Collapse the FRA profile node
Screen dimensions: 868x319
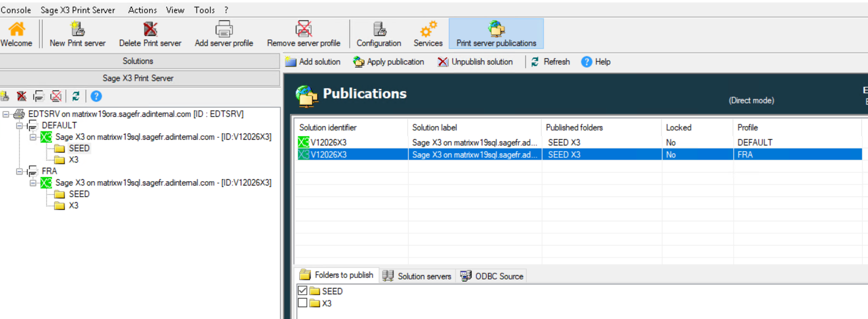pyautogui.click(x=19, y=171)
